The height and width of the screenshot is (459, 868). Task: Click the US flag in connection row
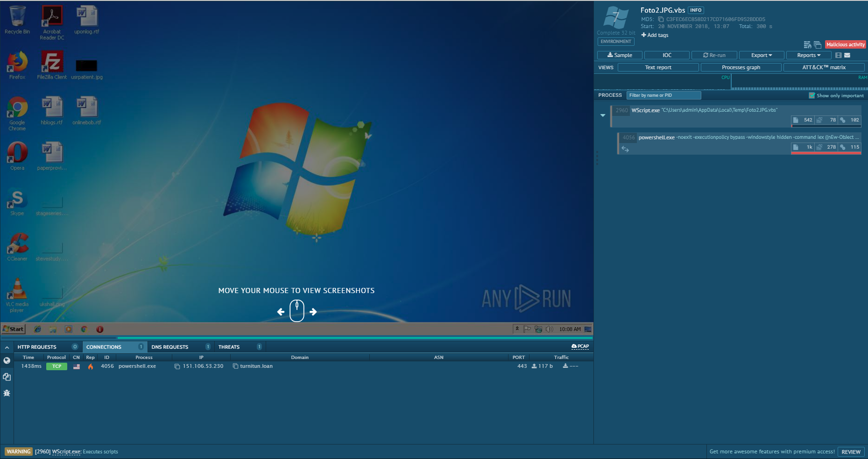77,366
